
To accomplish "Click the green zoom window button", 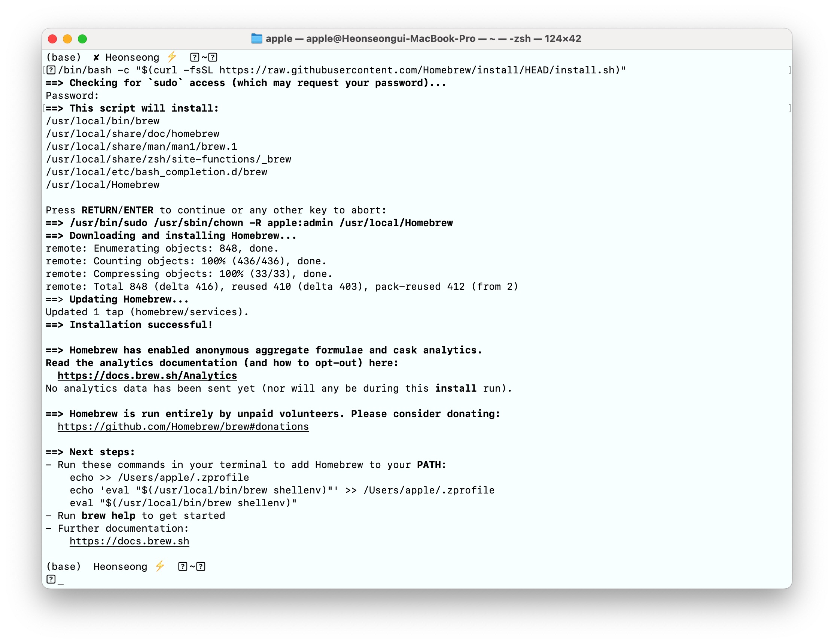I will pos(82,39).
